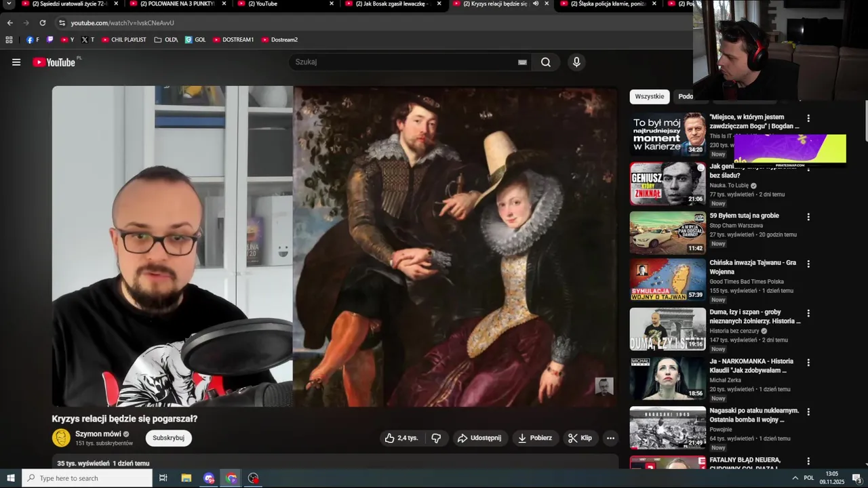Viewport: 868px width, 488px height.
Task: Open options for 'Ja - NARKOMANKA' video
Action: coord(808,363)
